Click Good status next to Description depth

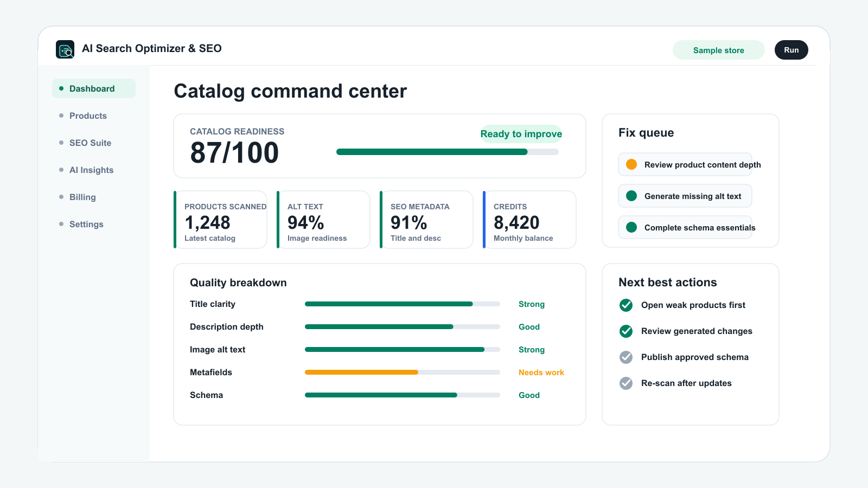coord(529,327)
